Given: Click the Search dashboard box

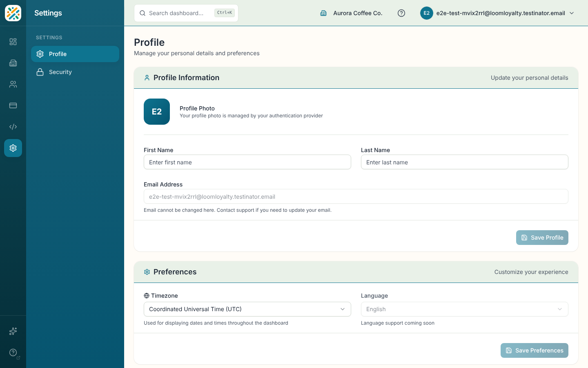Looking at the screenshot, I should tap(186, 13).
